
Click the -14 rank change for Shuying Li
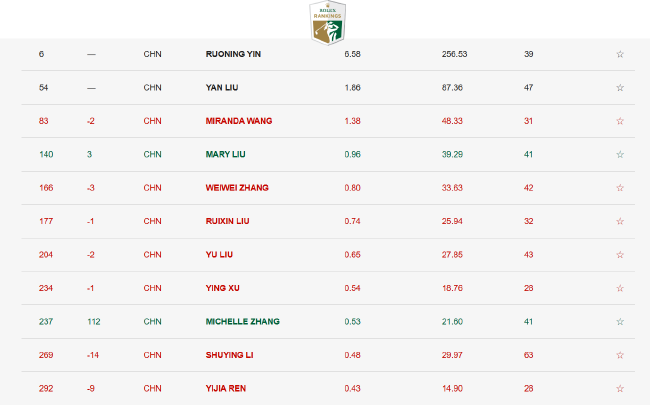tap(93, 355)
